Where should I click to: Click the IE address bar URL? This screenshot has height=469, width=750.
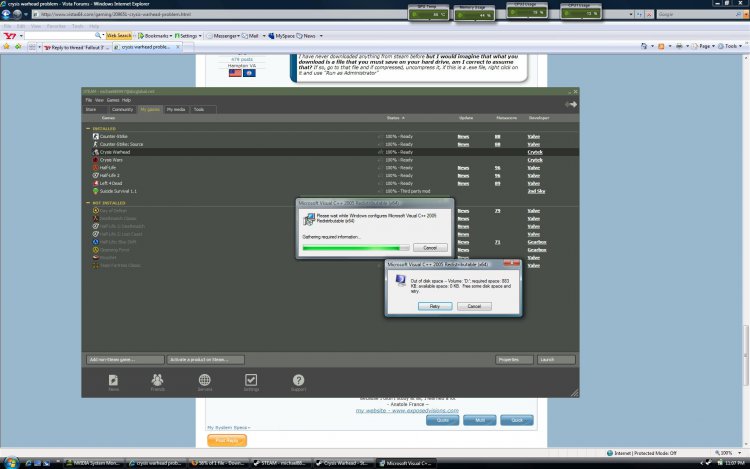115,14
